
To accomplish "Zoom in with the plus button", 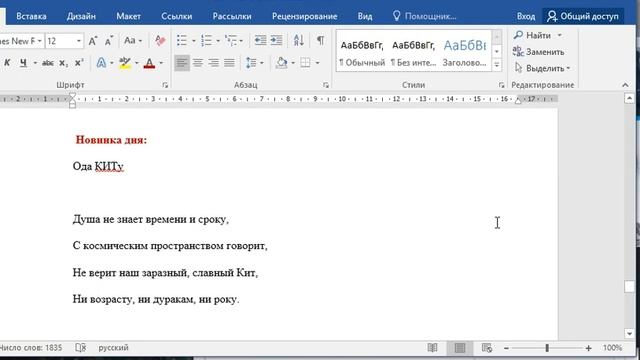I will click(x=588, y=348).
